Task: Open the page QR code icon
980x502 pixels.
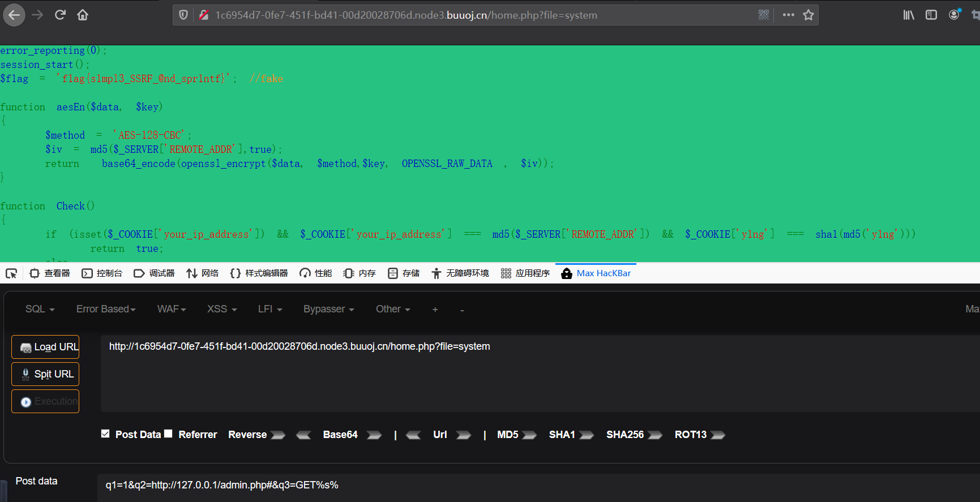Action: (x=764, y=15)
